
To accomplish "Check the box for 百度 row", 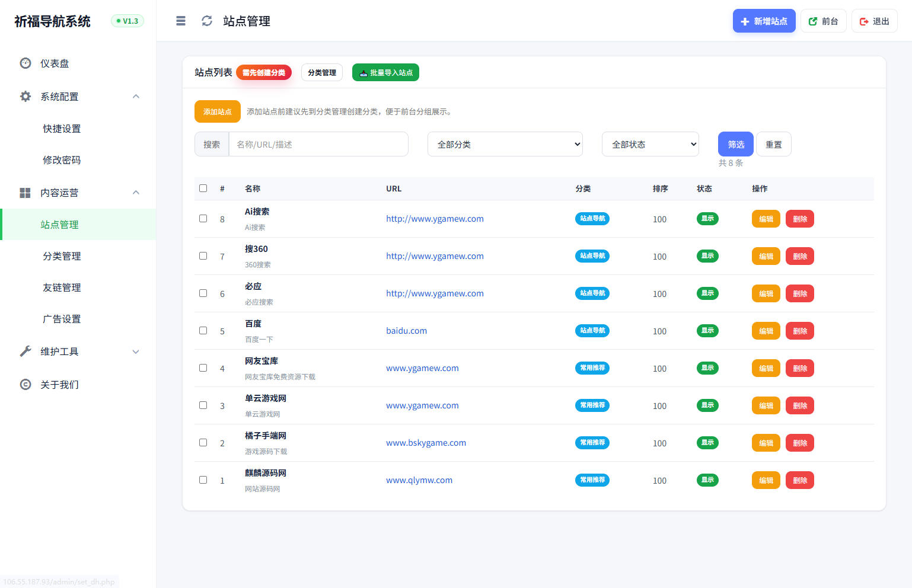I will pyautogui.click(x=203, y=331).
